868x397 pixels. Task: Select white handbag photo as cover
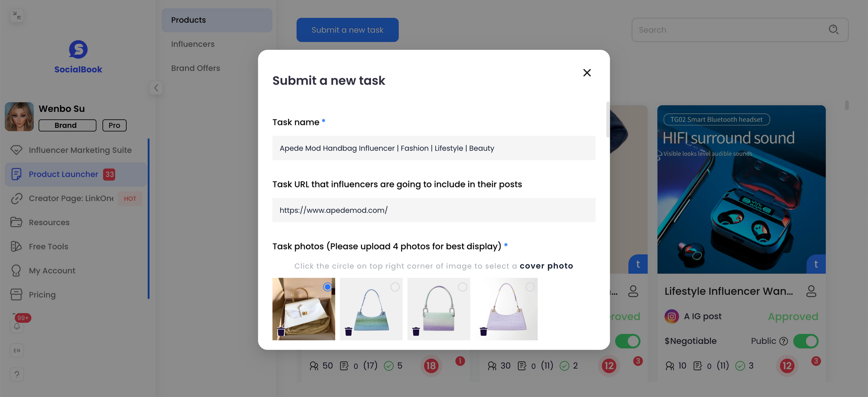pos(328,287)
